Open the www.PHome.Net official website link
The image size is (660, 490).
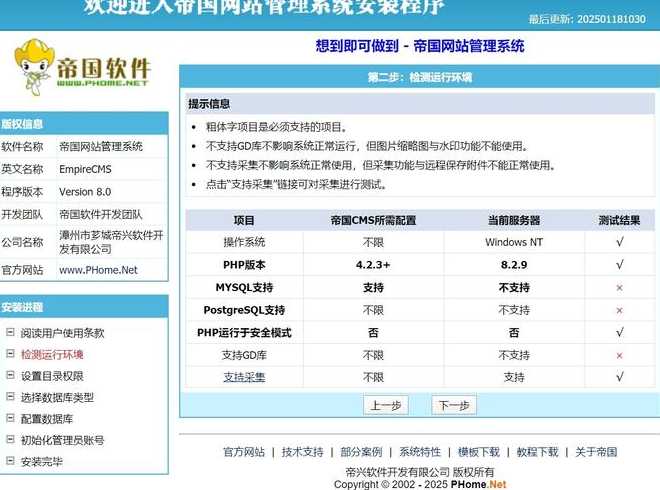click(x=98, y=270)
